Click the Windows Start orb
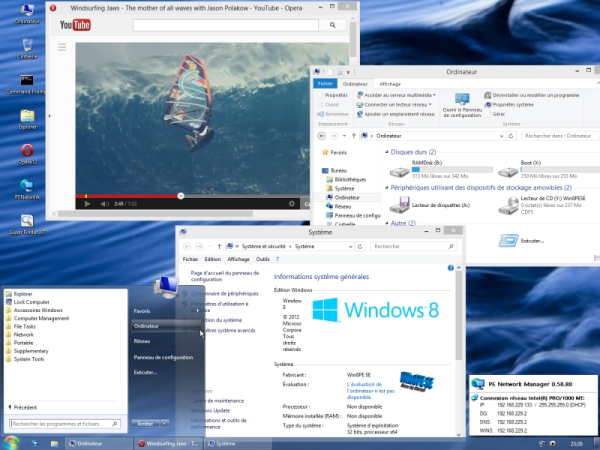 [x=11, y=443]
